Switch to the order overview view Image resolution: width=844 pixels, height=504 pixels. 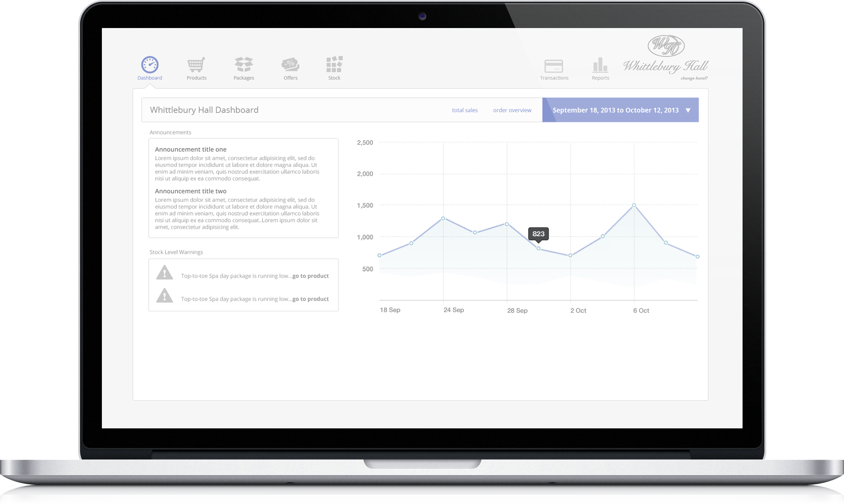512,110
